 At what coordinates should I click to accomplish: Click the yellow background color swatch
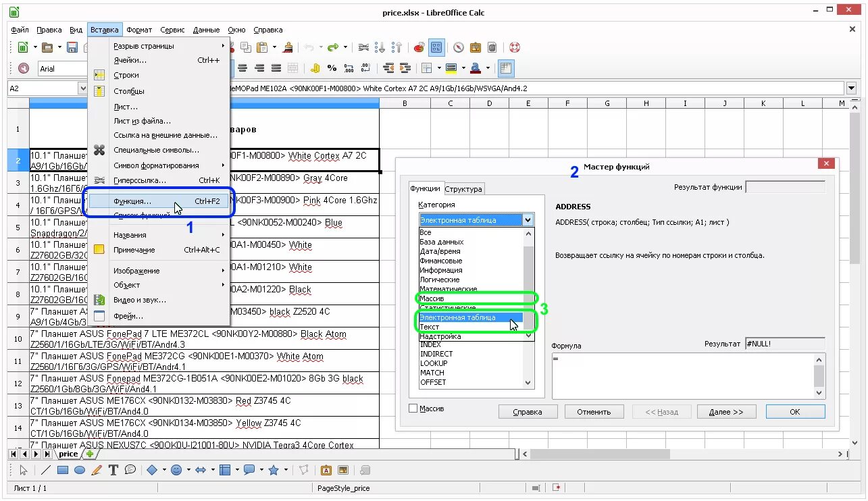click(451, 68)
